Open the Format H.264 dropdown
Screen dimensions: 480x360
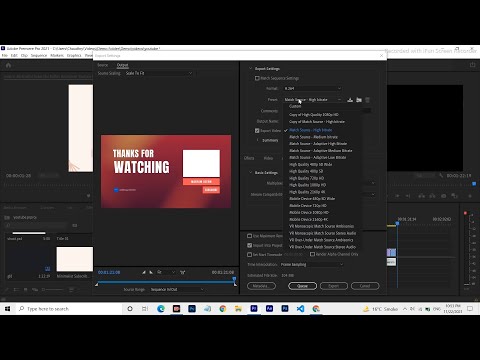coord(313,88)
